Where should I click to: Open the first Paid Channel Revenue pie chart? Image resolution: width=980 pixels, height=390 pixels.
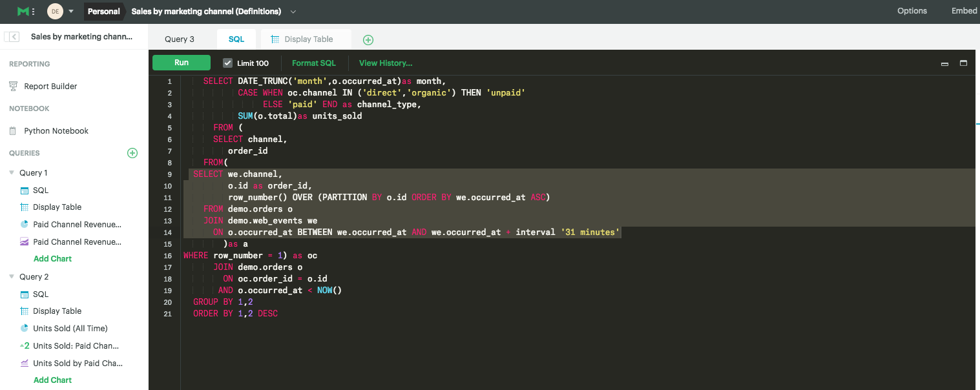[77, 225]
